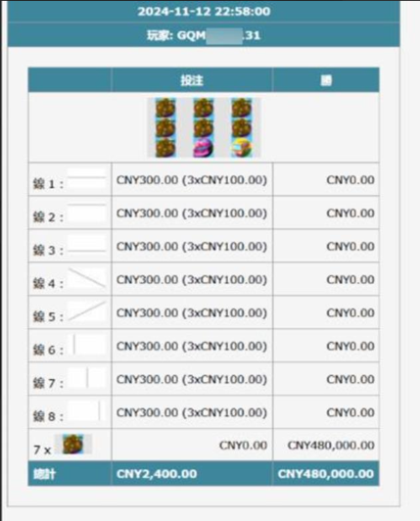Click the line 3 bottom payline icon
The image size is (420, 521).
tap(87, 245)
